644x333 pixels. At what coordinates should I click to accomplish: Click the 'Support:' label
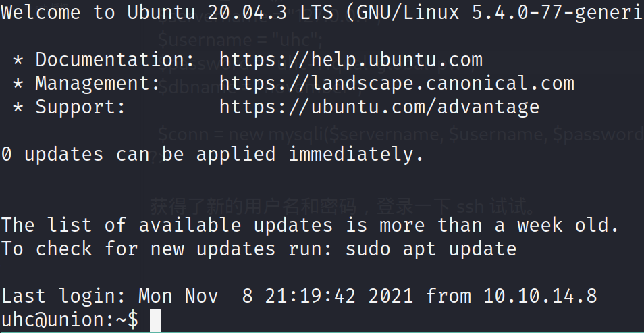click(x=80, y=107)
